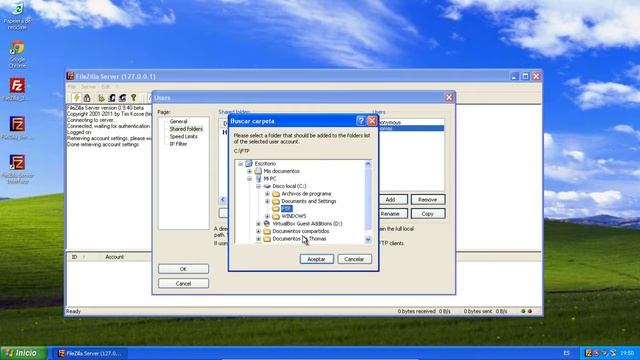Open the Edit menu in FileZilla Server

pos(106,87)
